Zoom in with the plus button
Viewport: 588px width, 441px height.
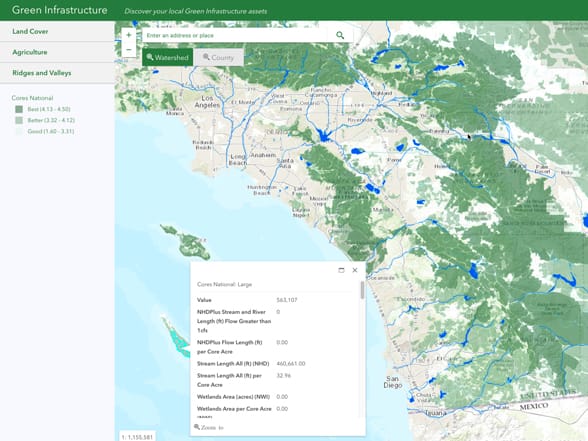(x=129, y=35)
